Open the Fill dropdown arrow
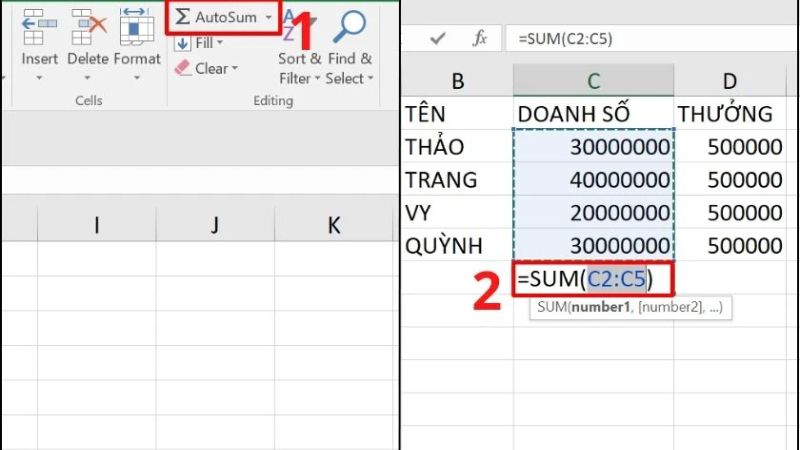Screen dimensions: 800x450 click(x=220, y=43)
